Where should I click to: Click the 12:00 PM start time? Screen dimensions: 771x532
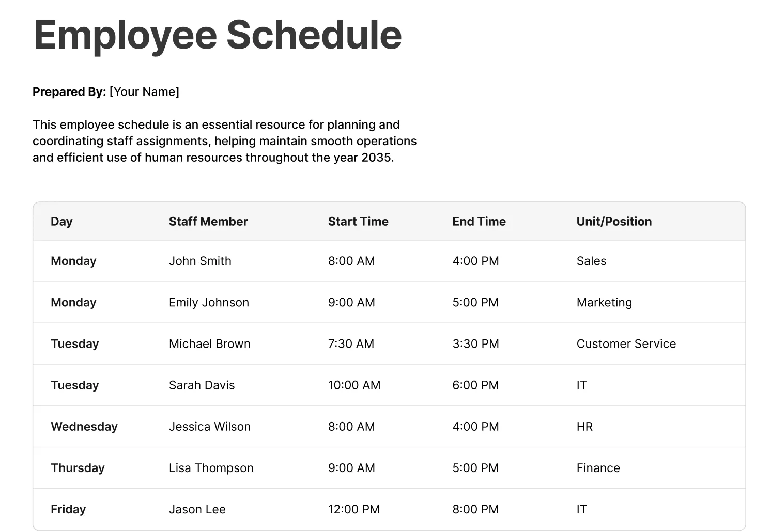coord(354,509)
